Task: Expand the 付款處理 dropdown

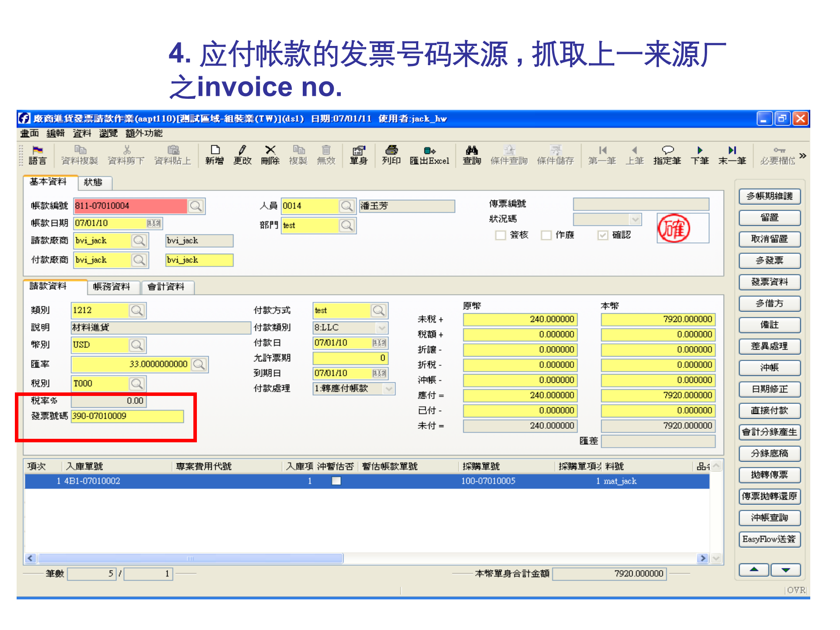Action: 388,388
